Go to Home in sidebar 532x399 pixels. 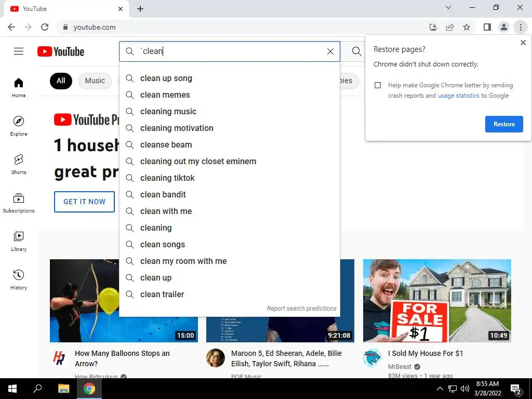click(19, 88)
